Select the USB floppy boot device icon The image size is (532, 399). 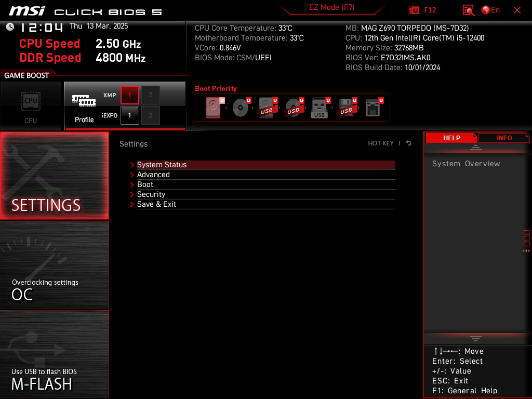pyautogui.click(x=347, y=108)
